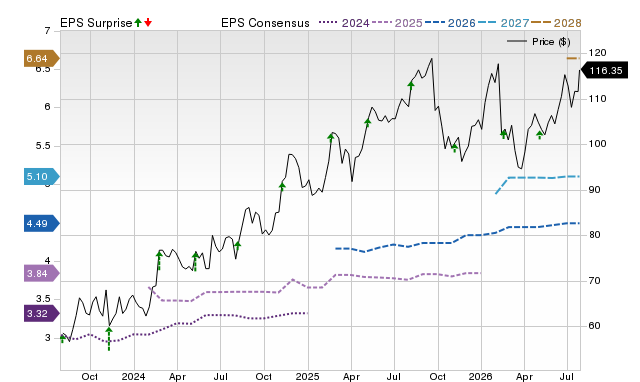Click the 4.49 EPS value tag
The image size is (640, 382).
coord(42,224)
